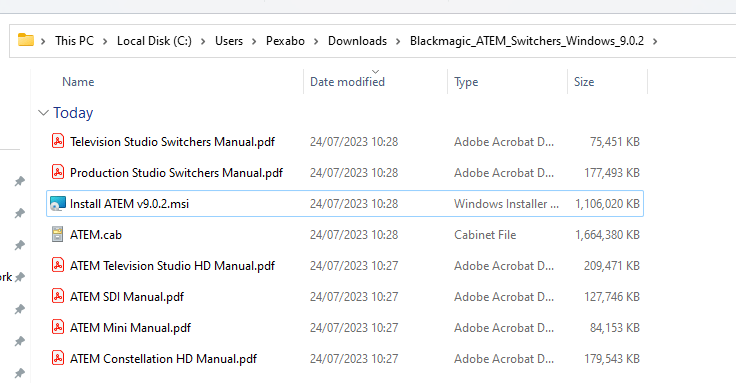This screenshot has width=736, height=383.
Task: Click the 1,664,380 KB size value
Action: pos(607,235)
